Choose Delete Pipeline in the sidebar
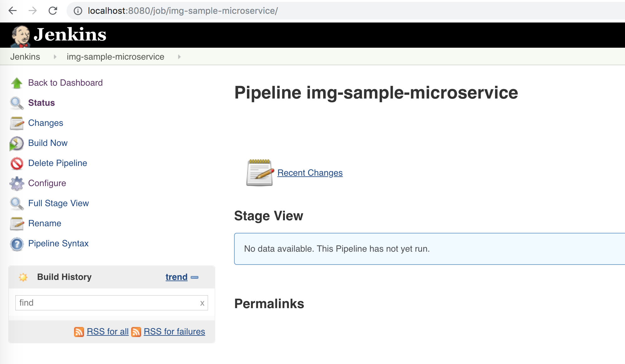This screenshot has height=364, width=625. coord(57,163)
